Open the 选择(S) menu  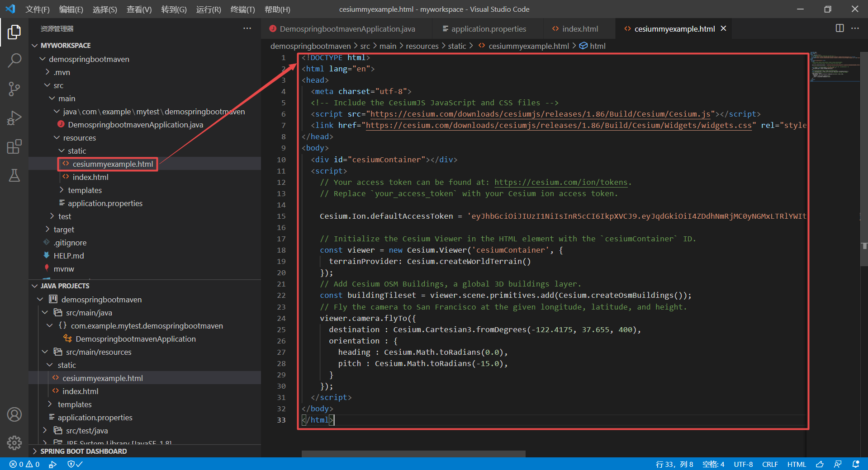tap(104, 9)
